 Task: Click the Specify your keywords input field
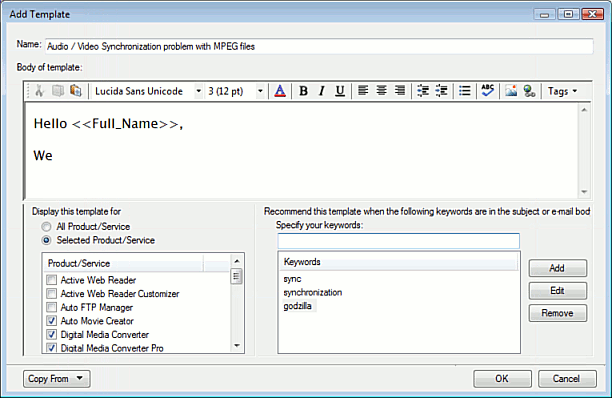coord(399,241)
